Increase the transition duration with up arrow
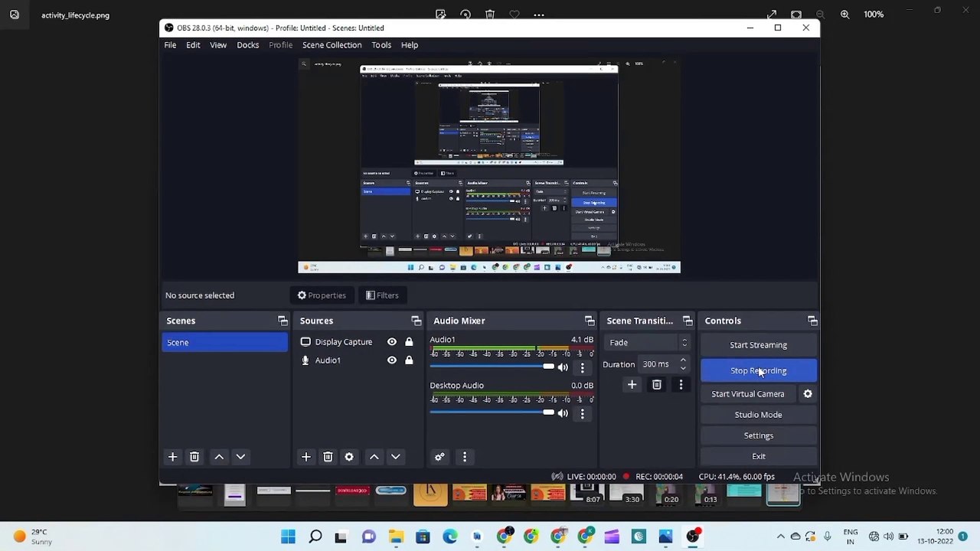The width and height of the screenshot is (980, 551). click(x=683, y=360)
